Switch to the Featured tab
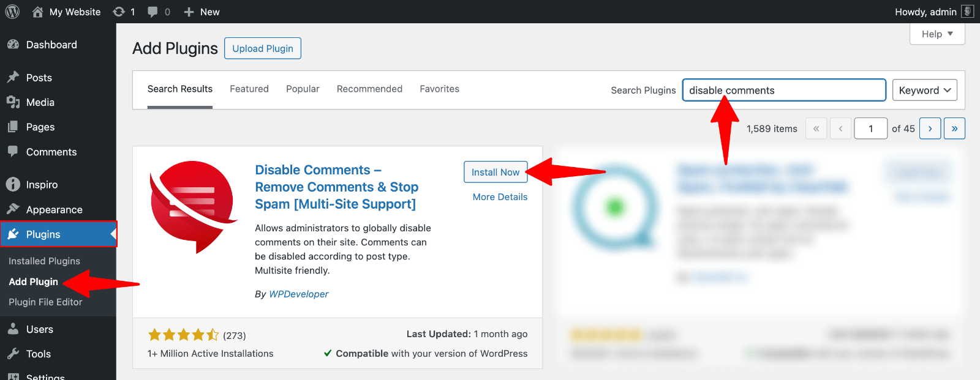The height and width of the screenshot is (380, 980). pyautogui.click(x=249, y=89)
